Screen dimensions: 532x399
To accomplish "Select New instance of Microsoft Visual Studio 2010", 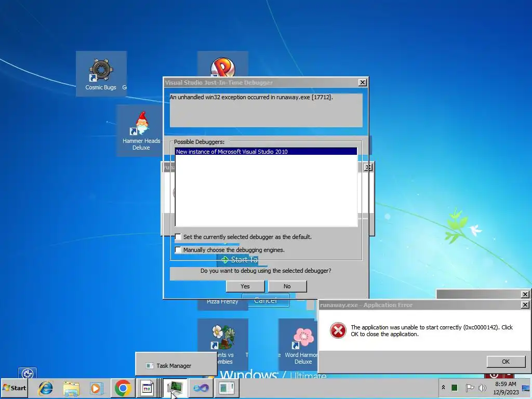I will (x=266, y=151).
